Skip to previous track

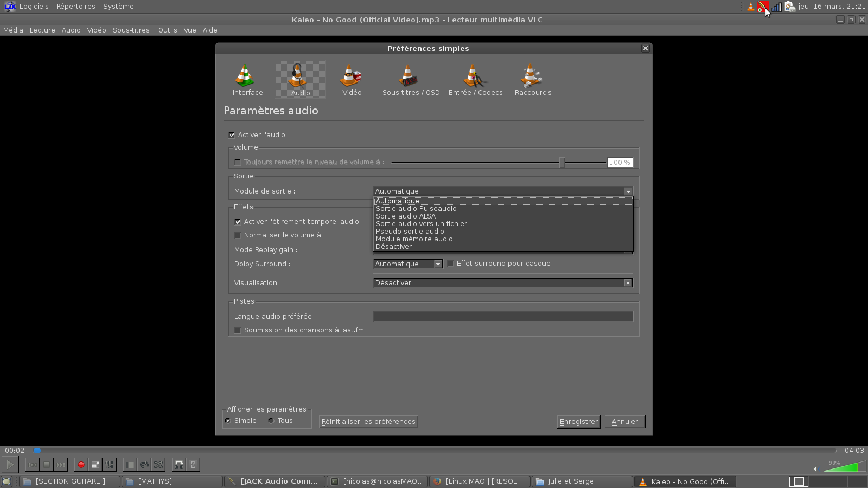[33, 465]
